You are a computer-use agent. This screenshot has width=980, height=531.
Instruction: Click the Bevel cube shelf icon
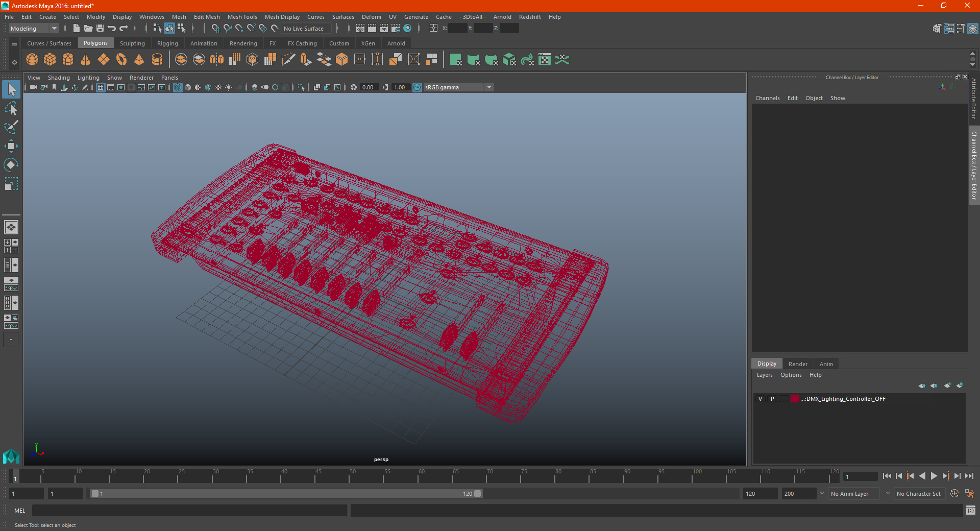(342, 60)
